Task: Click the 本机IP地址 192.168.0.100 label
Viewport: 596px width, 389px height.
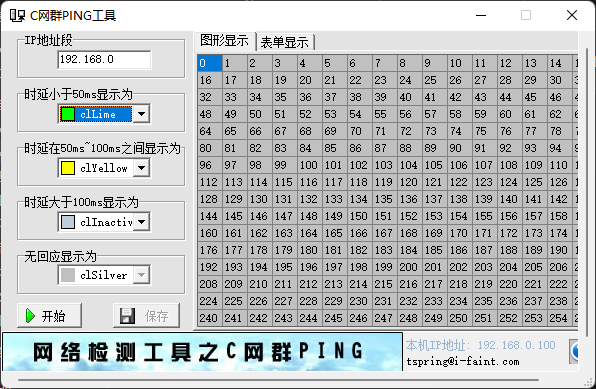Action: pyautogui.click(x=480, y=345)
